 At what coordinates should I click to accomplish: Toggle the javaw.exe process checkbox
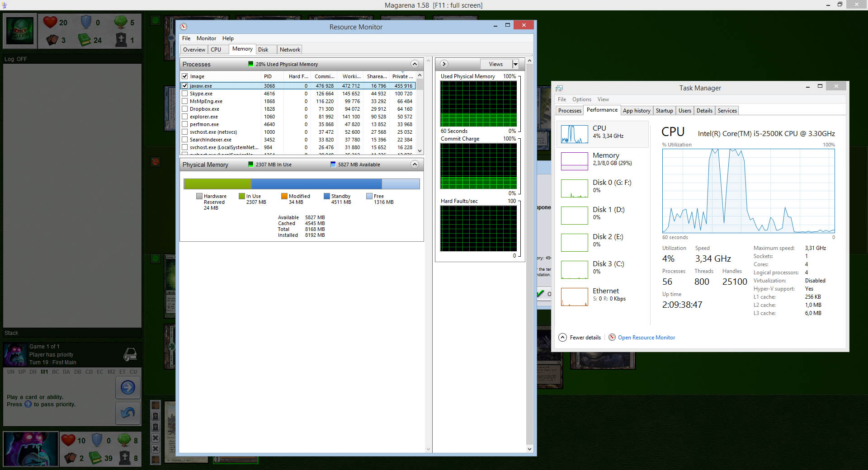185,86
